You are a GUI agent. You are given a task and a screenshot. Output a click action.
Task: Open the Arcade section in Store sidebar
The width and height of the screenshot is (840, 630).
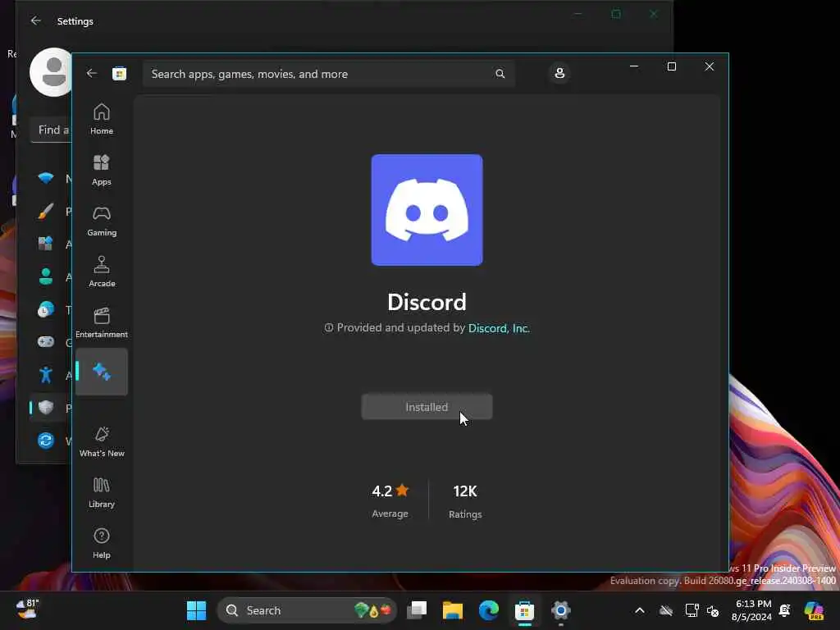pos(101,272)
